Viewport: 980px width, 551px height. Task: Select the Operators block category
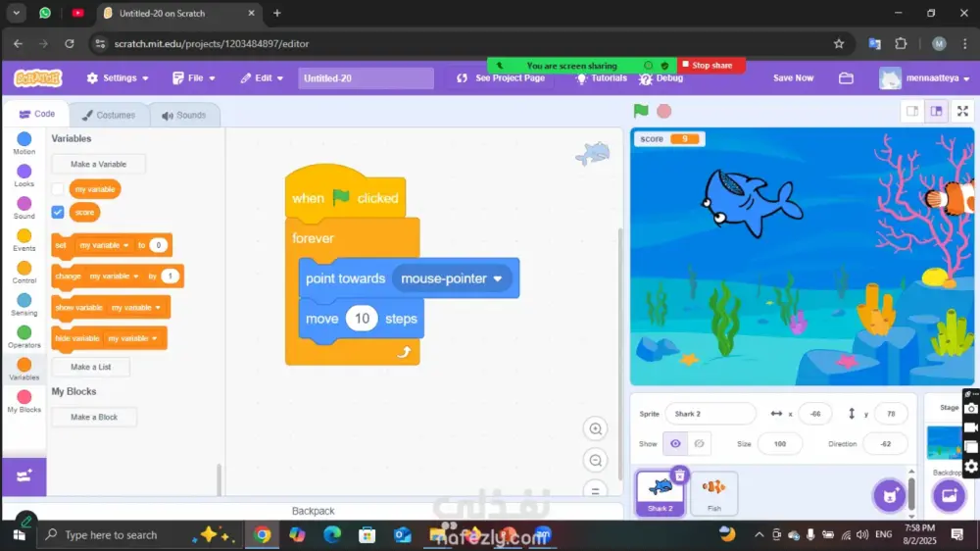coord(24,337)
